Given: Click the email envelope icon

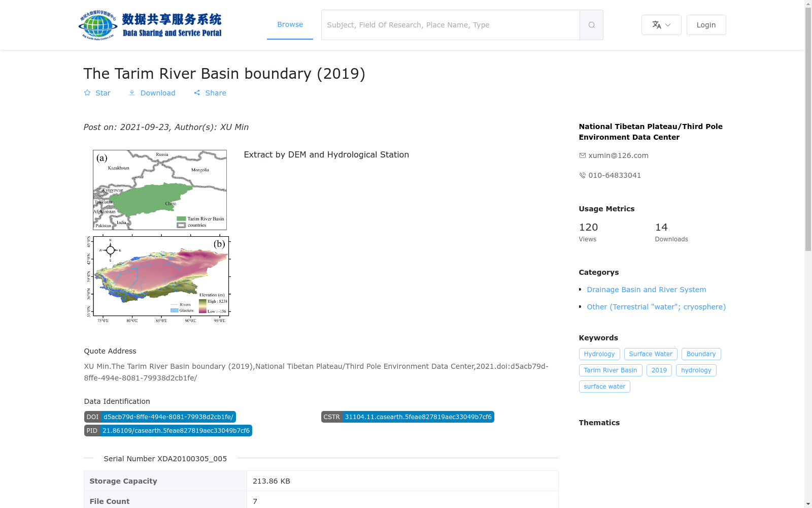Looking at the screenshot, I should 583,155.
